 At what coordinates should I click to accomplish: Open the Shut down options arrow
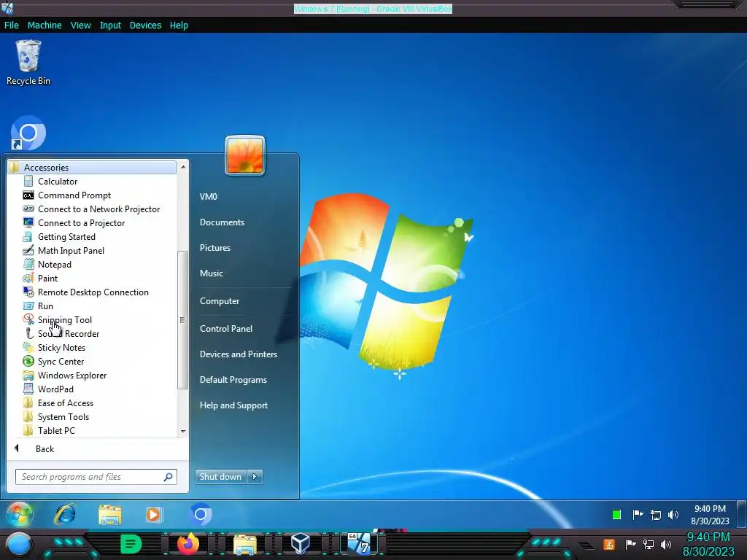point(255,477)
